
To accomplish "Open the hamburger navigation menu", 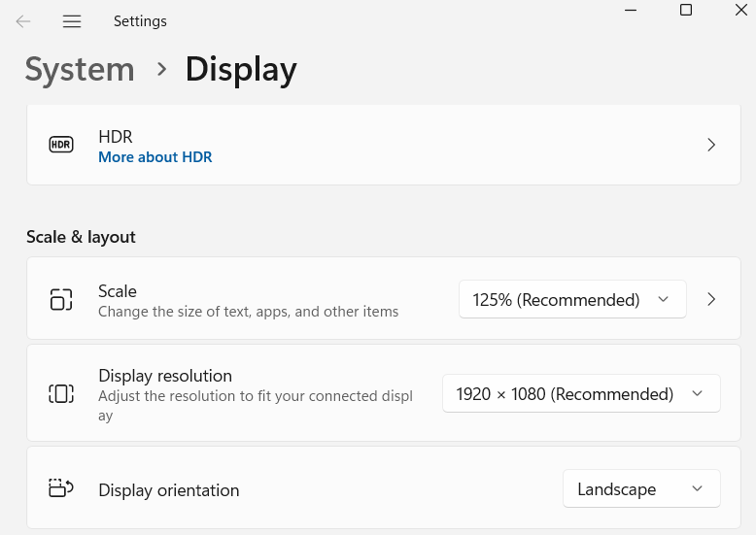I will click(72, 21).
